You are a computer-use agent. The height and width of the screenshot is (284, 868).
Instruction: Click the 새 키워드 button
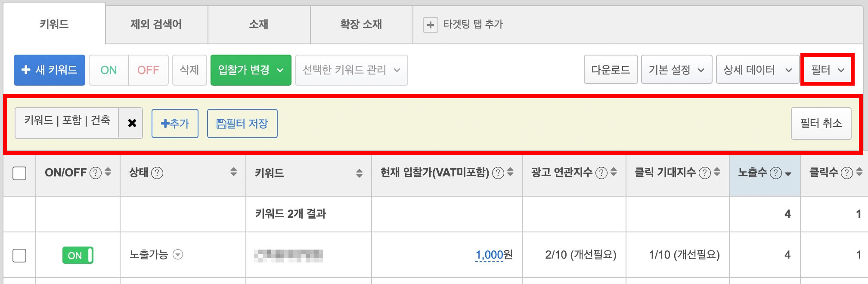[50, 70]
